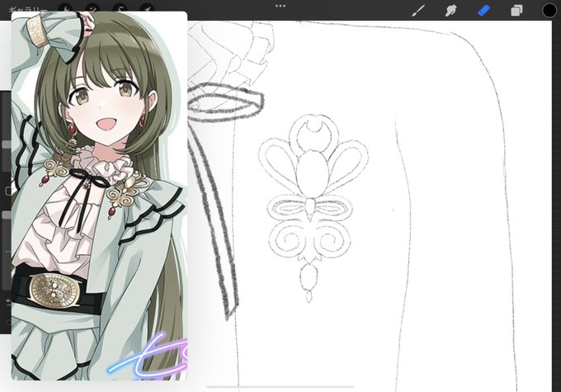
Task: Tap the three-dot menu at top center
Action: tap(280, 6)
